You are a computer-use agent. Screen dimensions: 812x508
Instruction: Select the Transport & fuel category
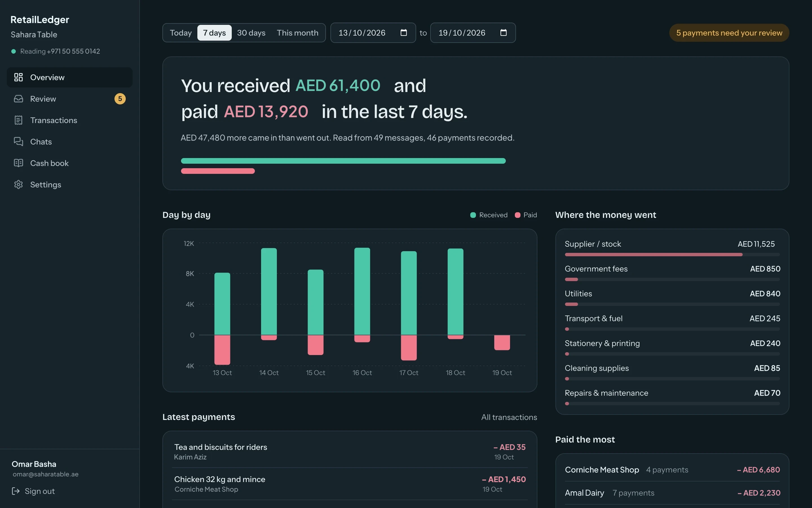[672, 323]
